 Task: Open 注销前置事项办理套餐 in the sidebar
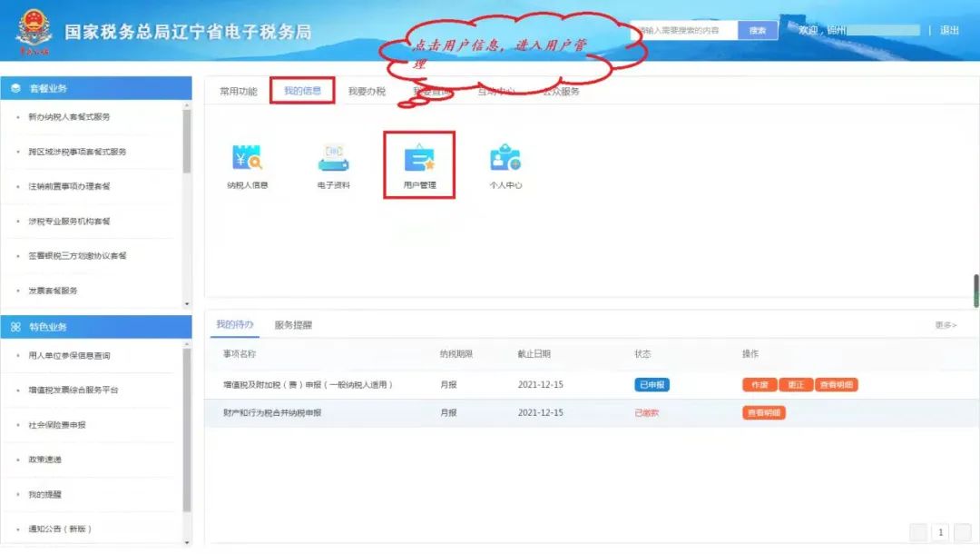coord(69,186)
